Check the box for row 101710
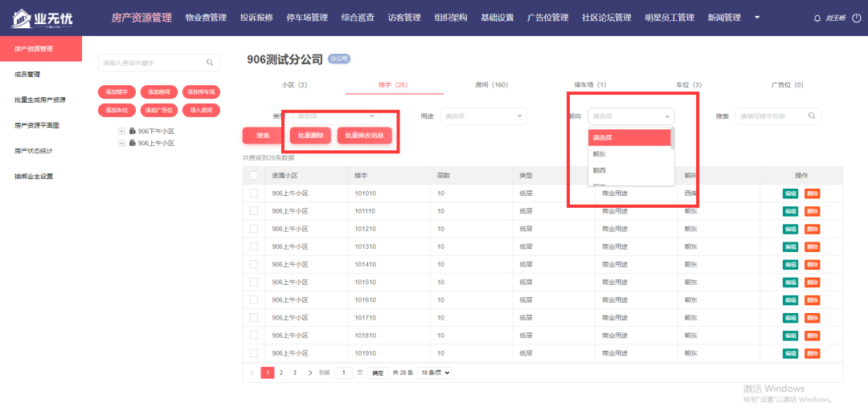868x411 pixels. [254, 318]
